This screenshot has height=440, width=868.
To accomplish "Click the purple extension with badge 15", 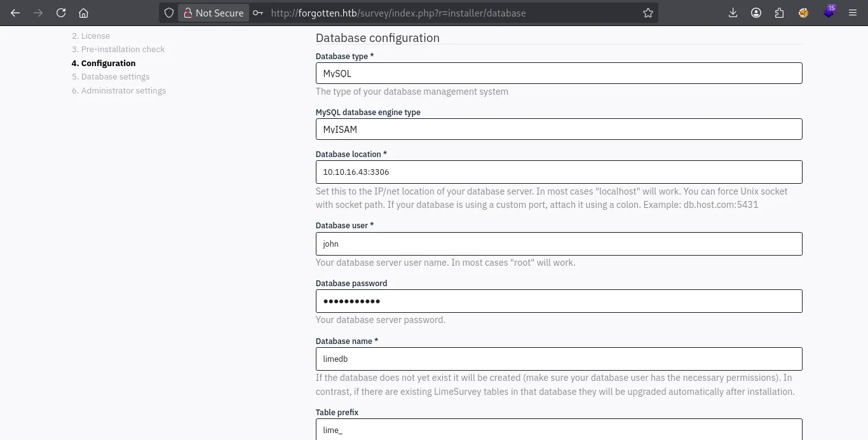I will click(828, 12).
